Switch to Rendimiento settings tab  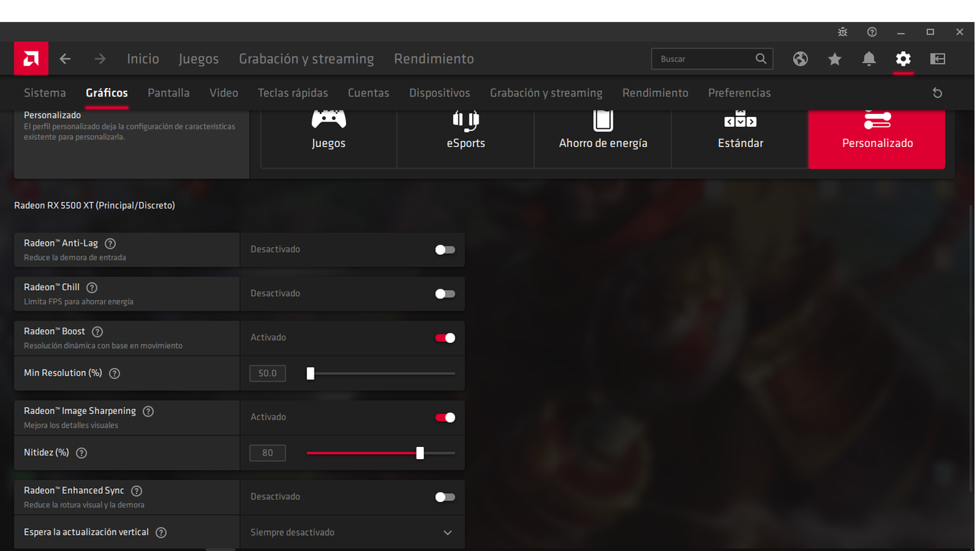[x=655, y=93]
